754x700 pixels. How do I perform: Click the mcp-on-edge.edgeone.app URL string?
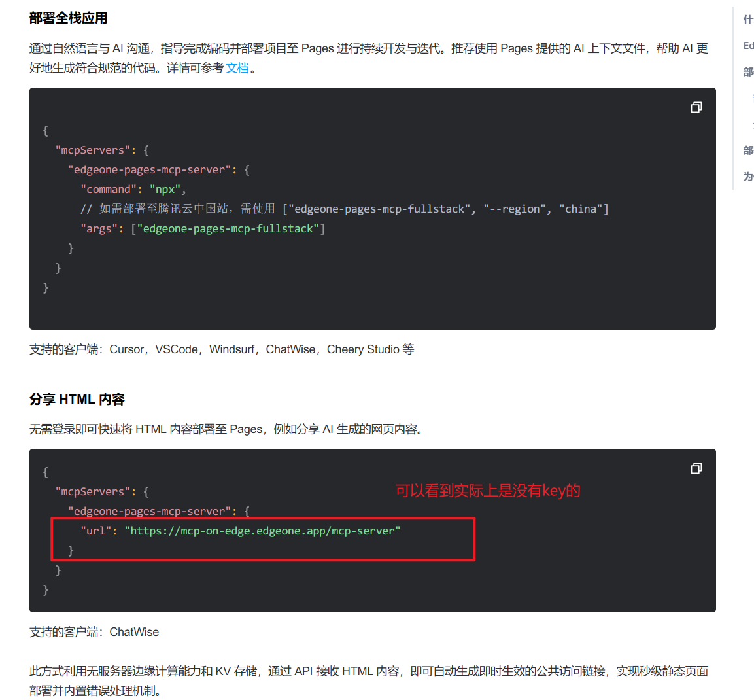point(262,531)
